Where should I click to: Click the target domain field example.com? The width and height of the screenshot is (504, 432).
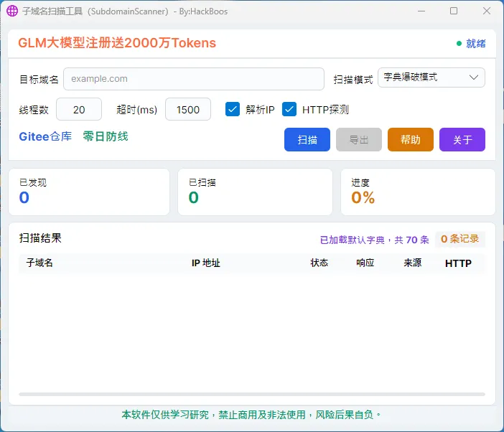tap(194, 79)
